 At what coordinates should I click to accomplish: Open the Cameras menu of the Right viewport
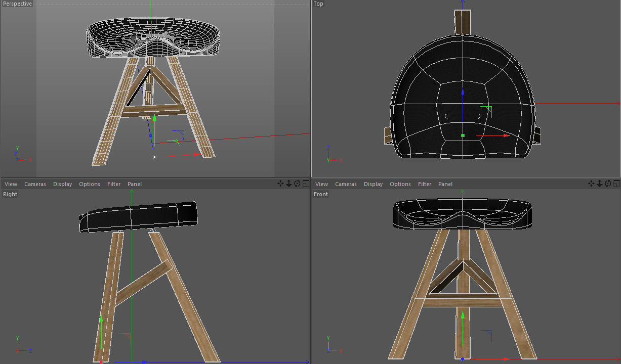point(35,184)
